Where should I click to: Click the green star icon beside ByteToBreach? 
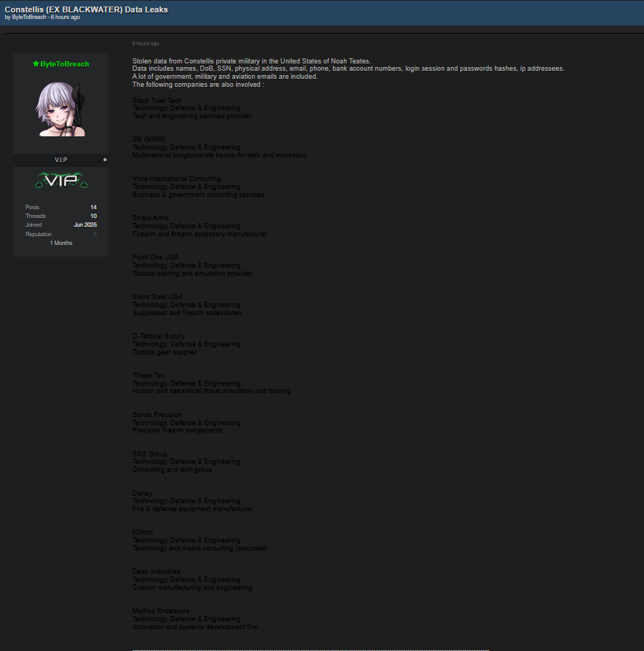click(x=36, y=64)
